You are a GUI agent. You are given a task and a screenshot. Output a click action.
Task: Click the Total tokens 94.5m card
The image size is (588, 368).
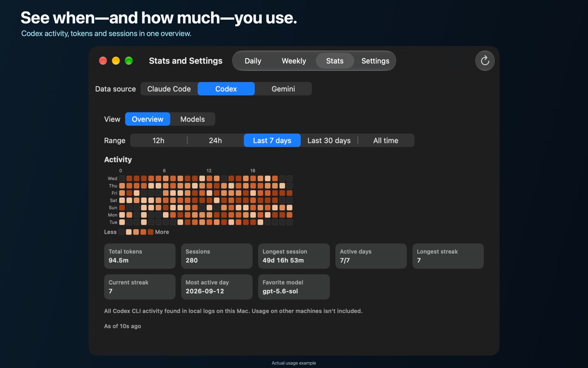tap(140, 256)
